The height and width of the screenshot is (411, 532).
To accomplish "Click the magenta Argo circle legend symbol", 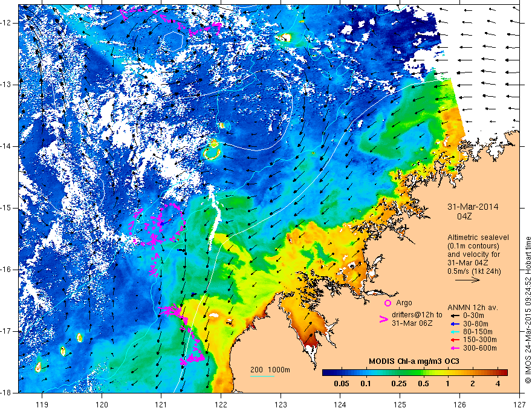I will click(388, 303).
